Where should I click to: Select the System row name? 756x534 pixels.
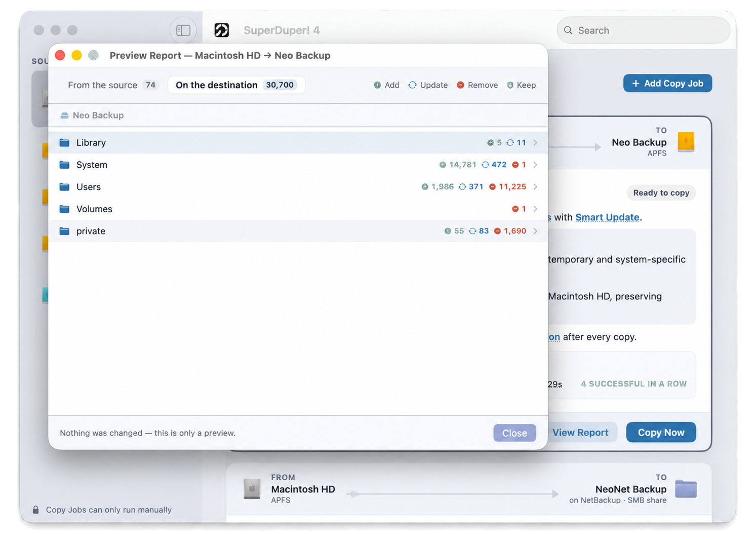click(92, 165)
